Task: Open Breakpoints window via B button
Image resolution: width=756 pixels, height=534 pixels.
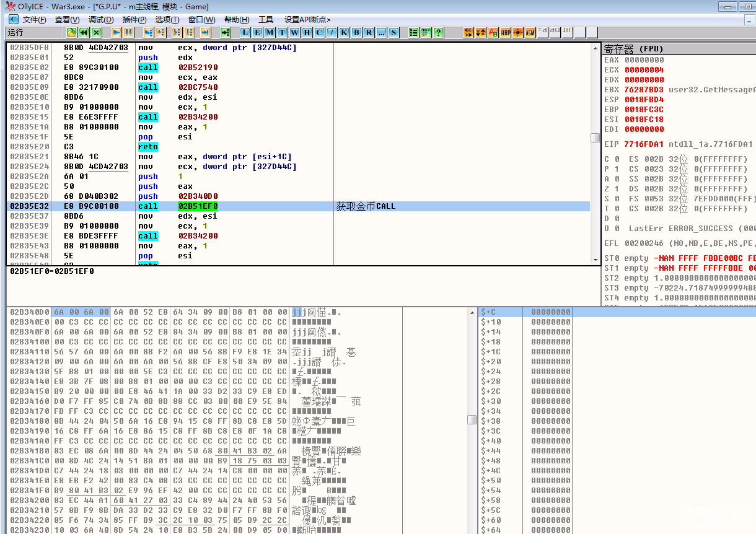Action: [x=357, y=32]
